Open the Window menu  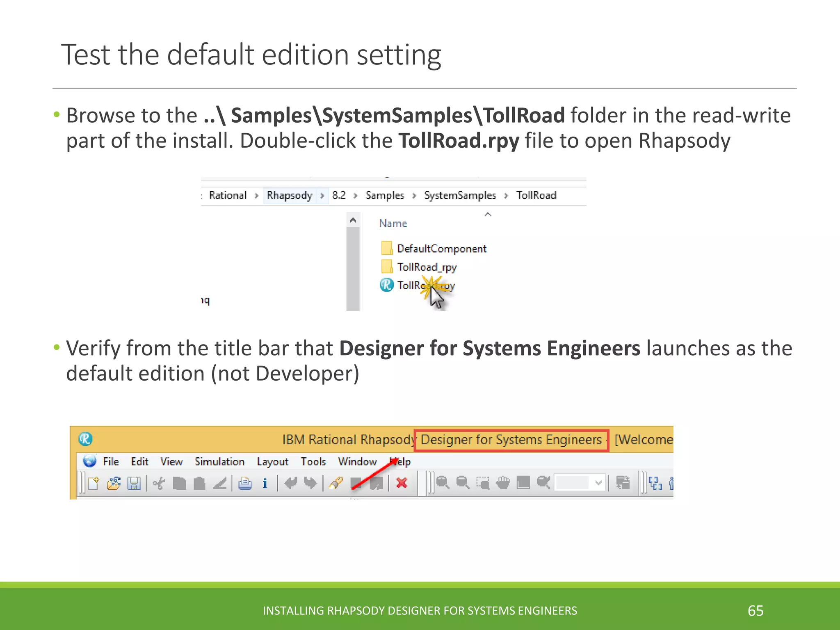click(x=357, y=461)
